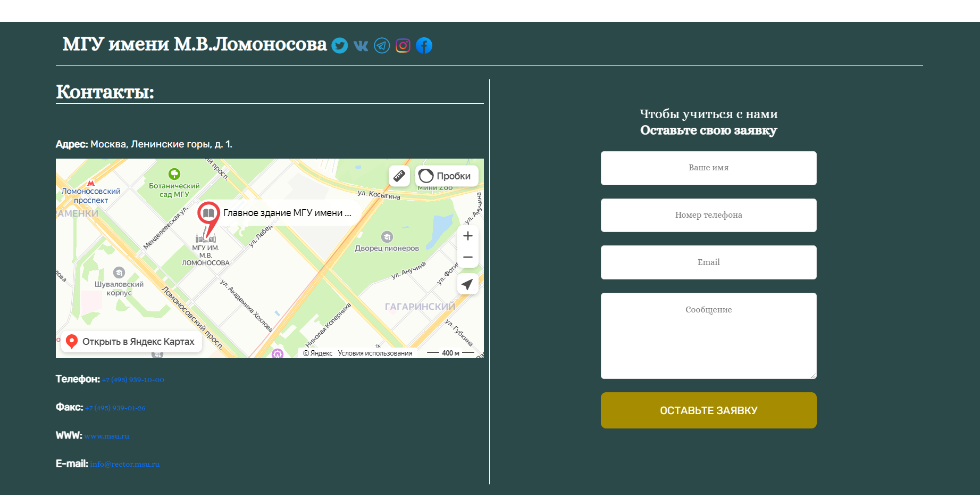Open the Facebook social icon
The image size is (980, 495).
coord(424,46)
